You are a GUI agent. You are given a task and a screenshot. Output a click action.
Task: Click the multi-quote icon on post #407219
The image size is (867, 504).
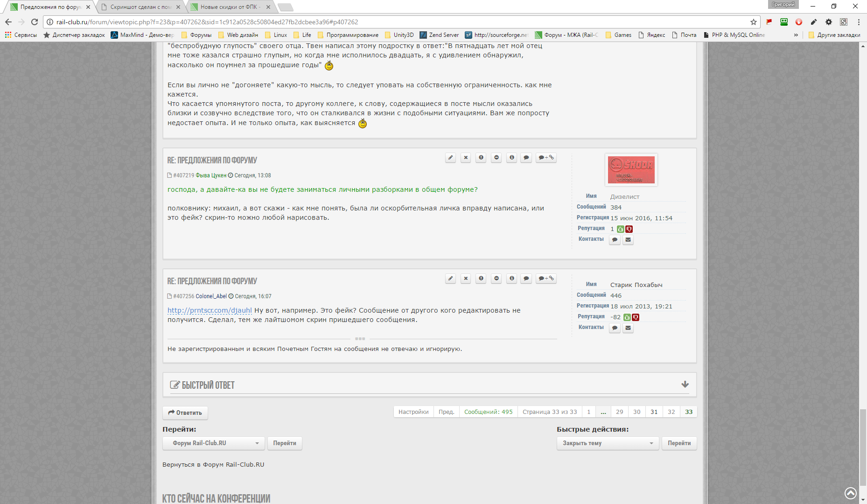[546, 158]
